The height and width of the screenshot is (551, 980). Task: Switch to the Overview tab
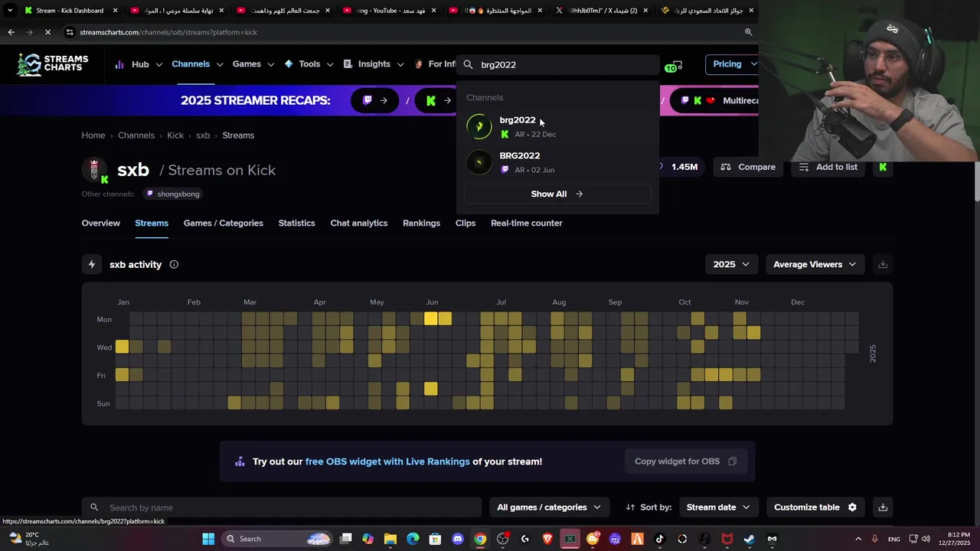click(101, 223)
